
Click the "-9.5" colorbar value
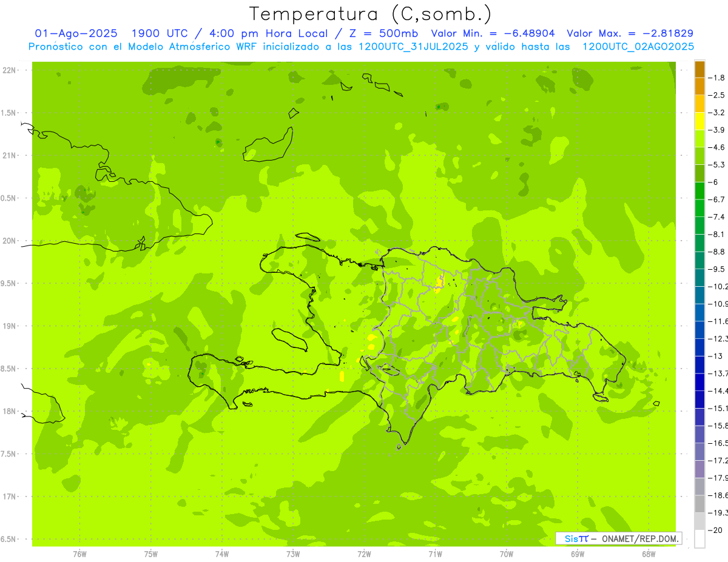click(x=717, y=269)
